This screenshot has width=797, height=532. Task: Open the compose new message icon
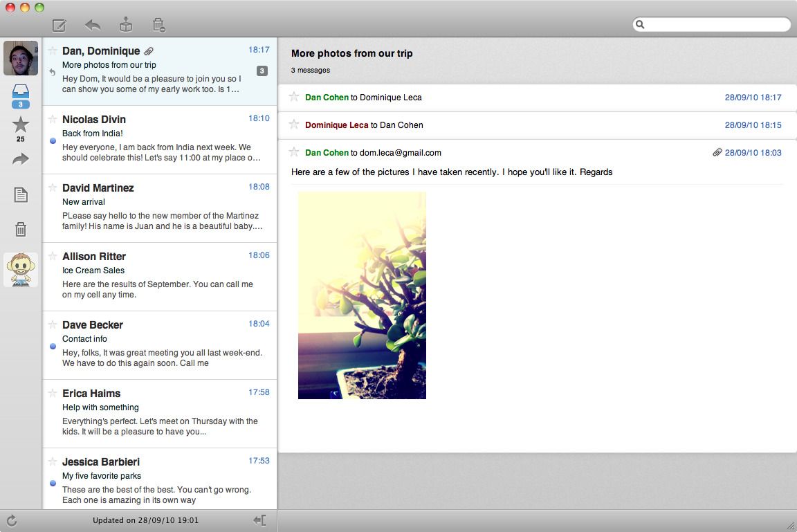pos(59,24)
